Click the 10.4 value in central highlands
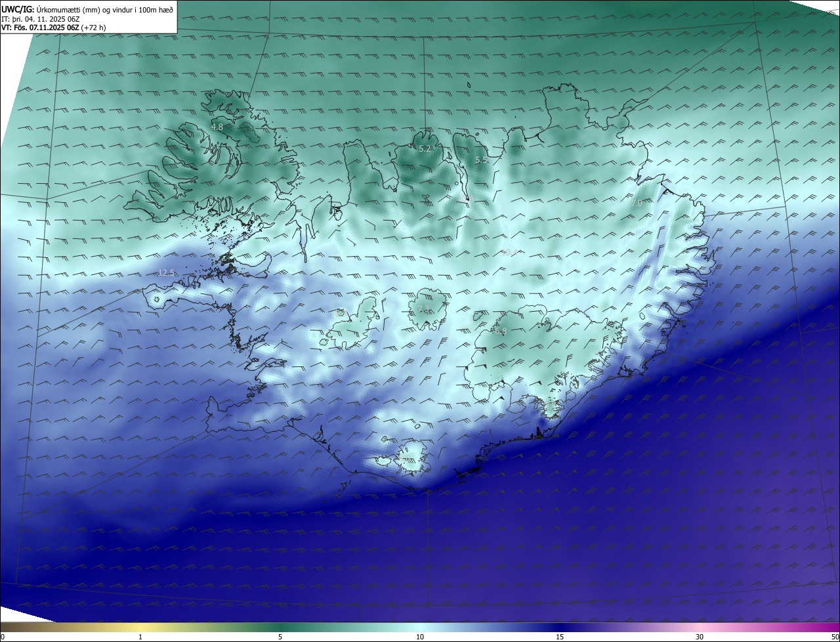 pyautogui.click(x=510, y=252)
